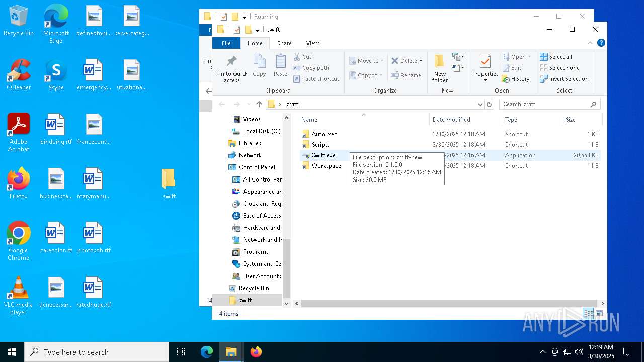This screenshot has height=362, width=644.
Task: Click taskbar Type here to search box
Action: tap(97, 352)
